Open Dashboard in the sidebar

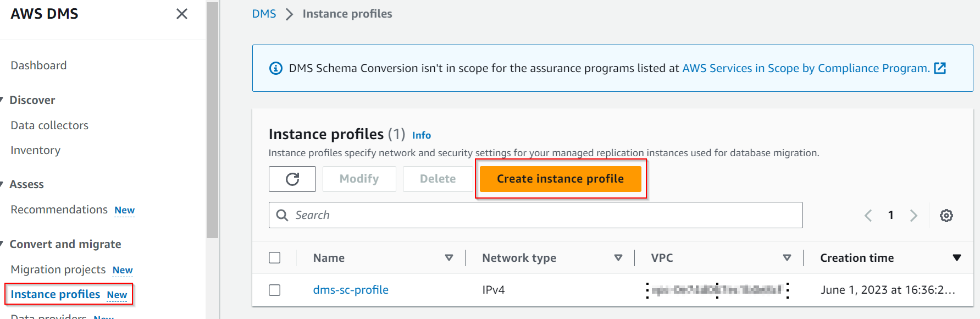point(38,65)
